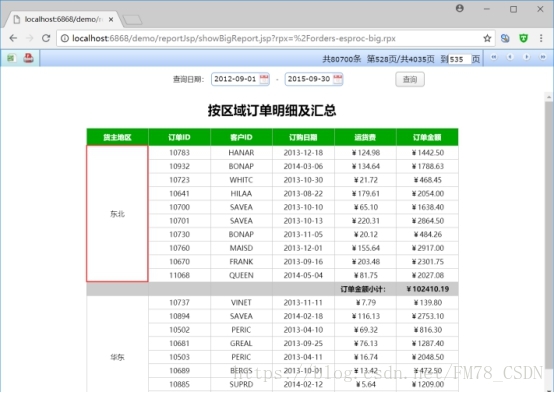554x393 pixels.
Task: Click the scrollbar up arrow
Action: pos(549,96)
